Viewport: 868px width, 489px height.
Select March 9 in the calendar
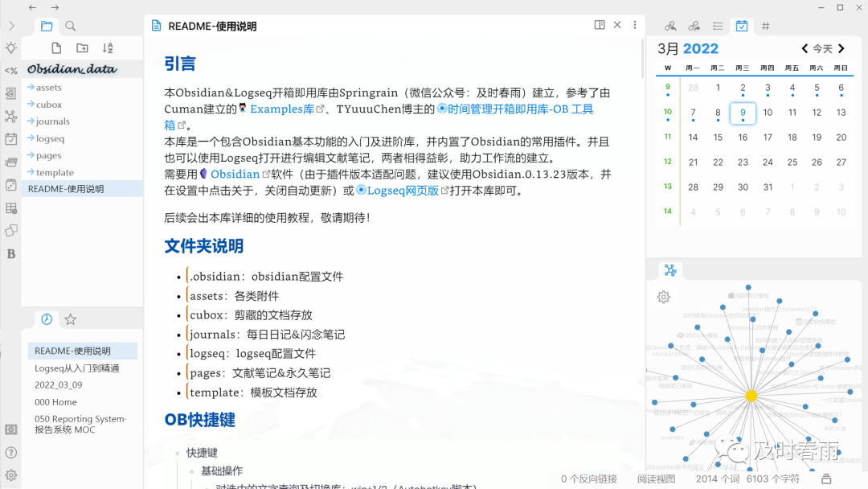click(x=743, y=113)
